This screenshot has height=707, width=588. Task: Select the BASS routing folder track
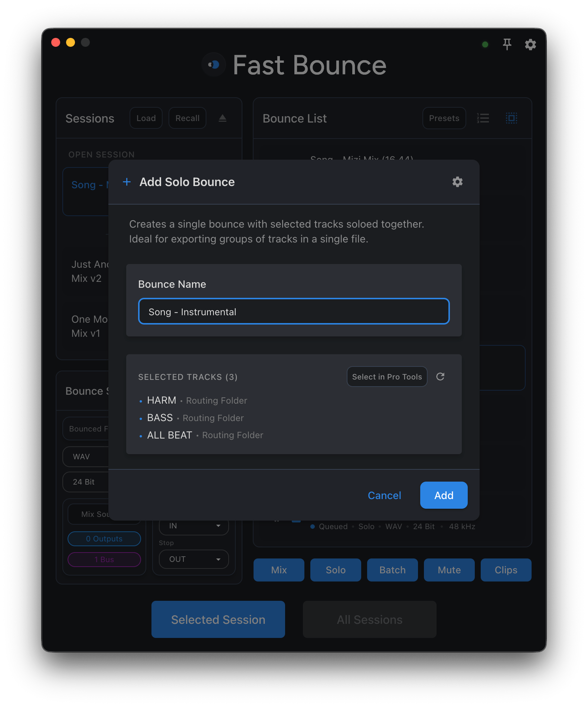[191, 418]
